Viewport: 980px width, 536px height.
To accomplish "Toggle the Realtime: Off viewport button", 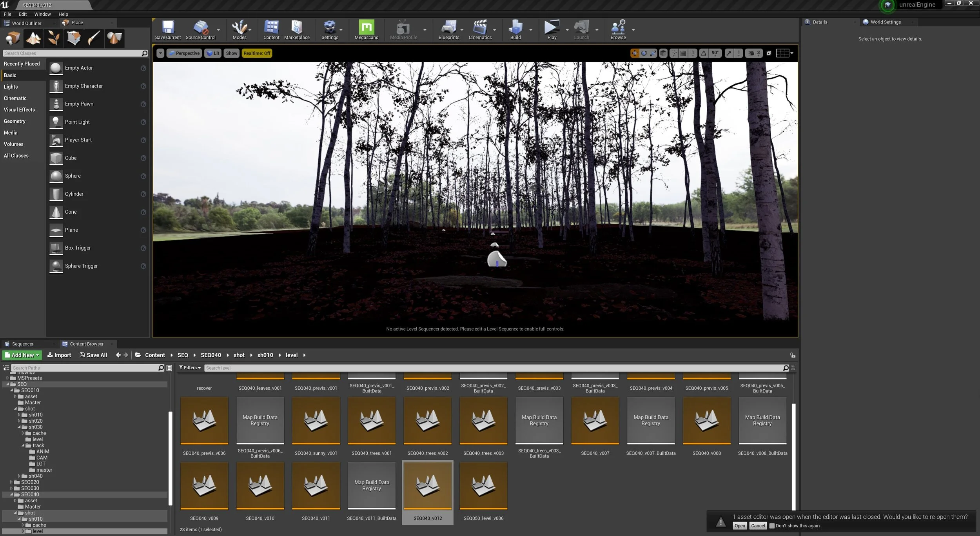I will pos(257,53).
